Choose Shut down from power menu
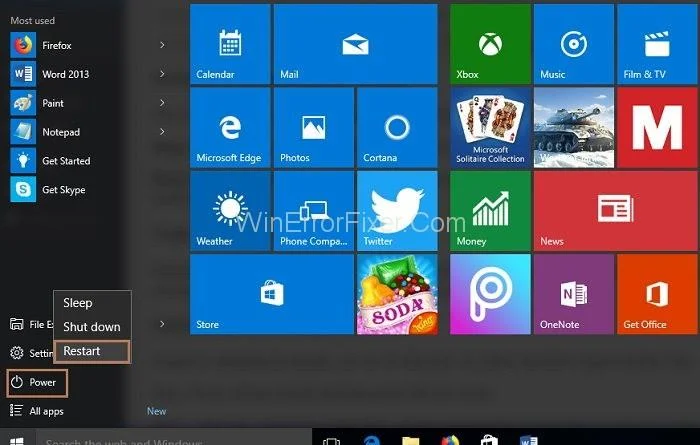Image resolution: width=700 pixels, height=445 pixels. tap(92, 327)
